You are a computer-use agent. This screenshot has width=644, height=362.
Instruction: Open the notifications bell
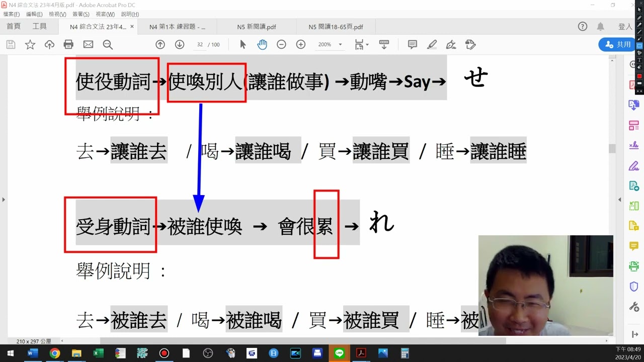tap(601, 27)
